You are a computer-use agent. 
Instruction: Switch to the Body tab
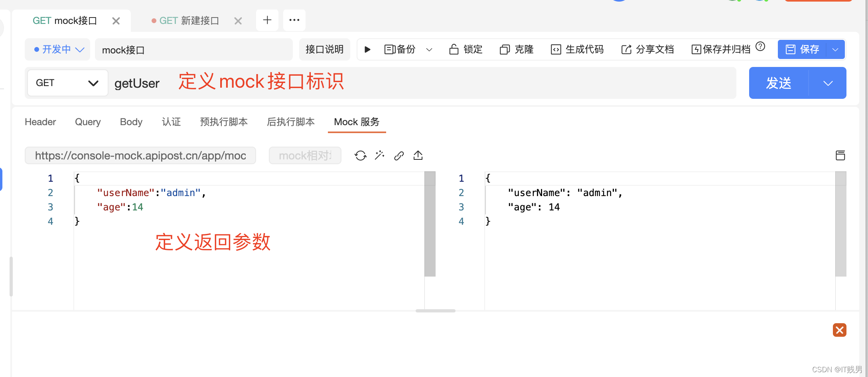(131, 122)
